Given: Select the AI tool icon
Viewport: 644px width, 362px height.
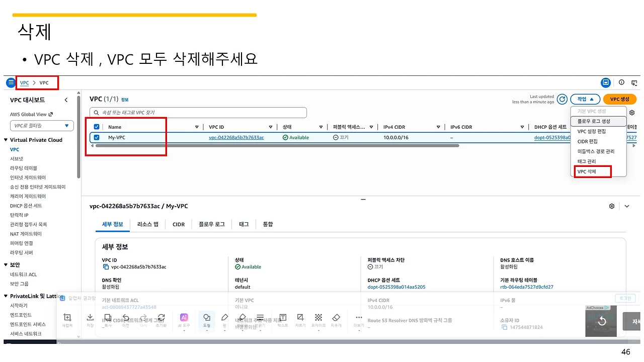Looking at the screenshot, I should [184, 317].
